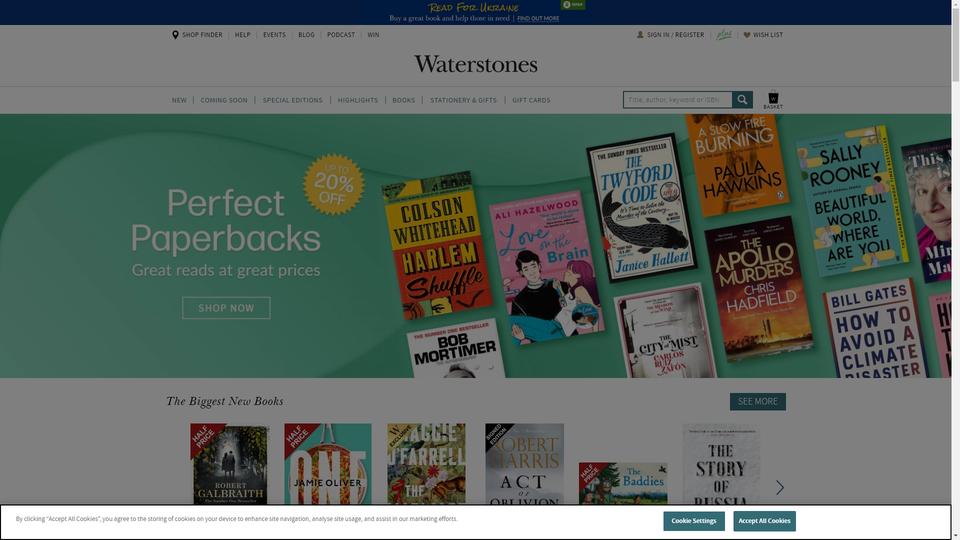Image resolution: width=960 pixels, height=540 pixels.
Task: Click Maggie O'Farrell book thumbnail
Action: [x=426, y=464]
